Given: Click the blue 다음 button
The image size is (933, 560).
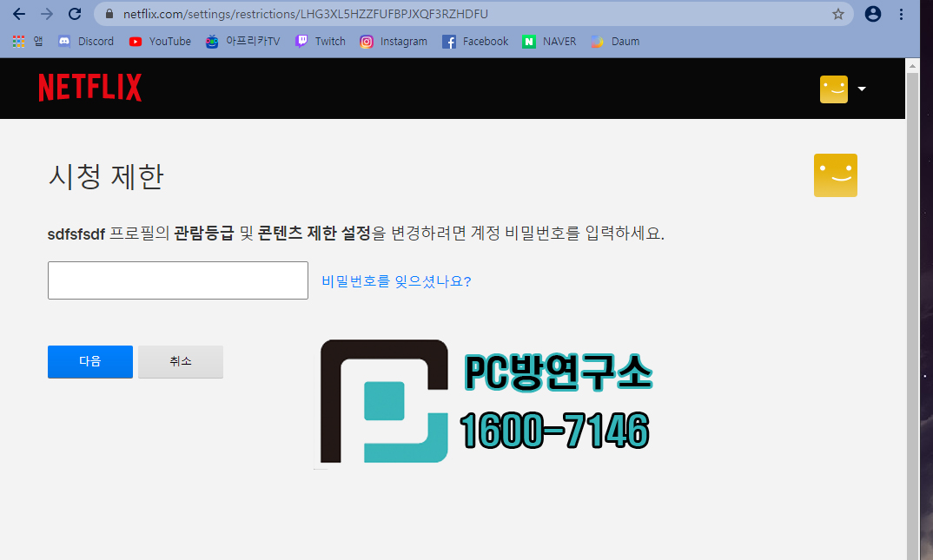Looking at the screenshot, I should pos(89,361).
